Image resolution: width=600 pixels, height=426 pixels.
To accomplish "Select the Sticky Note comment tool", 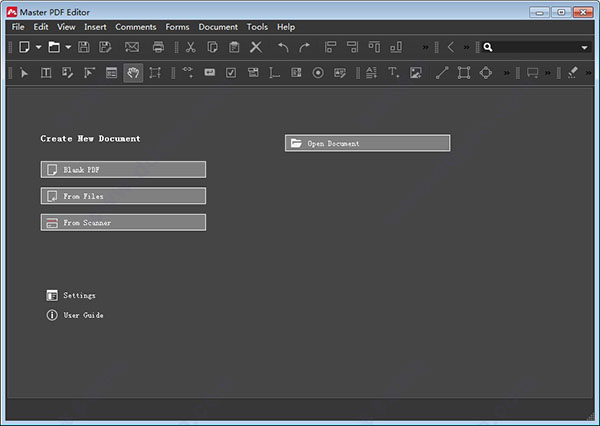I will click(532, 73).
